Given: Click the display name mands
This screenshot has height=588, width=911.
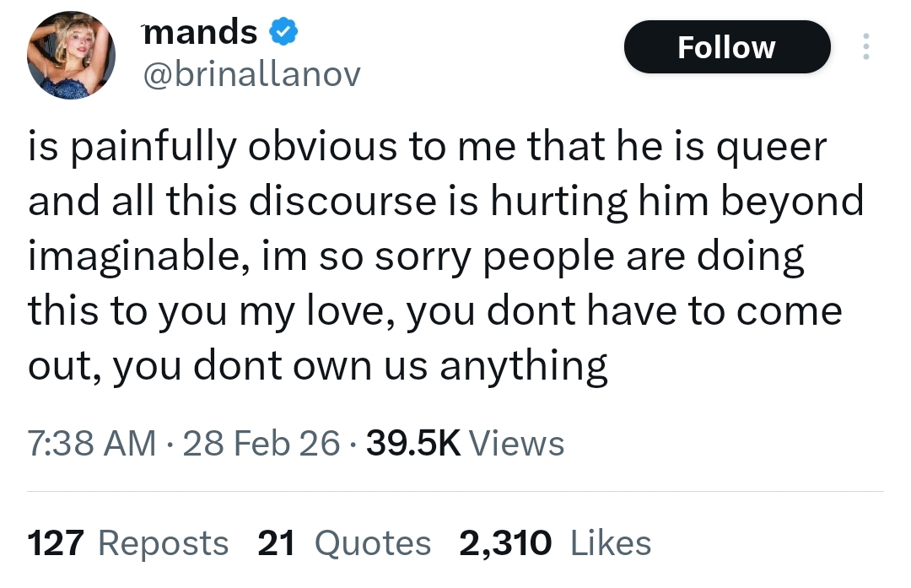Looking at the screenshot, I should [x=200, y=33].
